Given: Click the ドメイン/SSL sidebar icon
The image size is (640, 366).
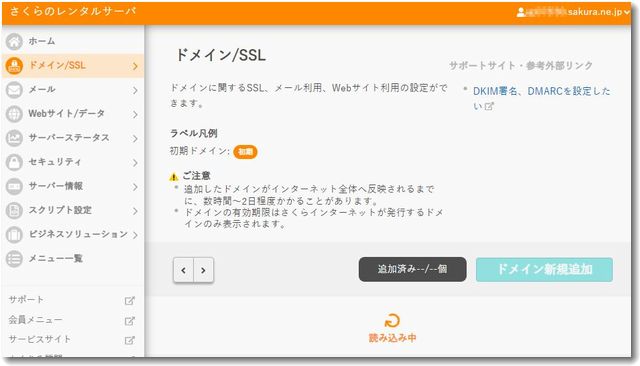Looking at the screenshot, I should (14, 66).
